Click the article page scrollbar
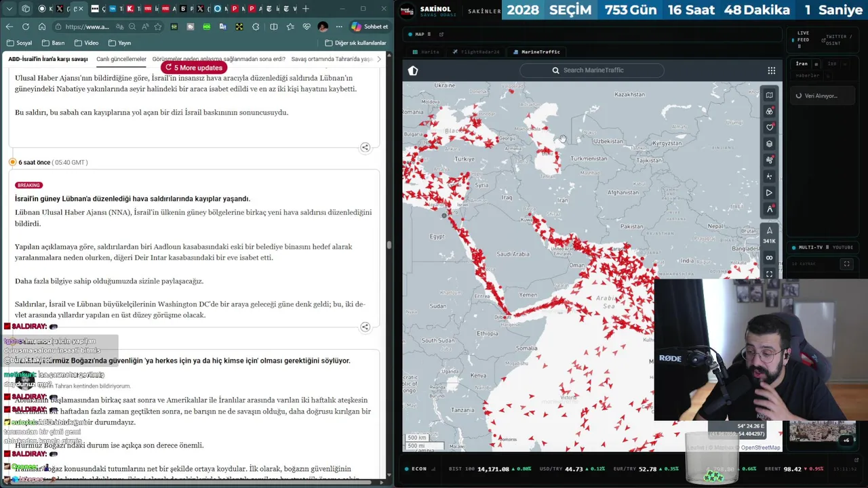The width and height of the screenshot is (868, 488). (389, 244)
